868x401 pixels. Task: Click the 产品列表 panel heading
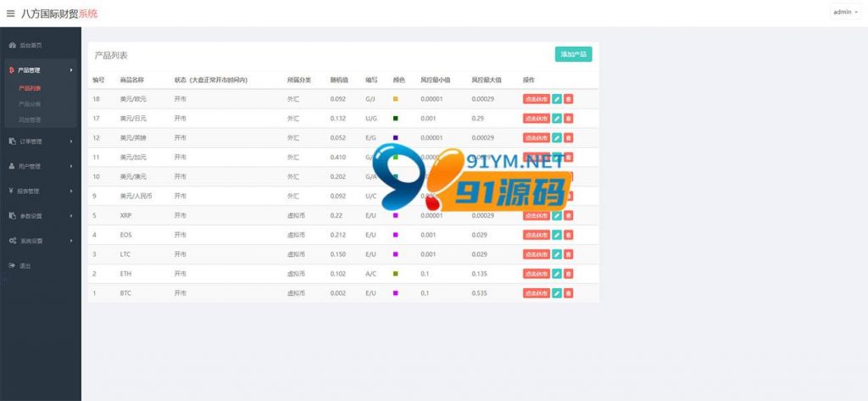coord(111,55)
